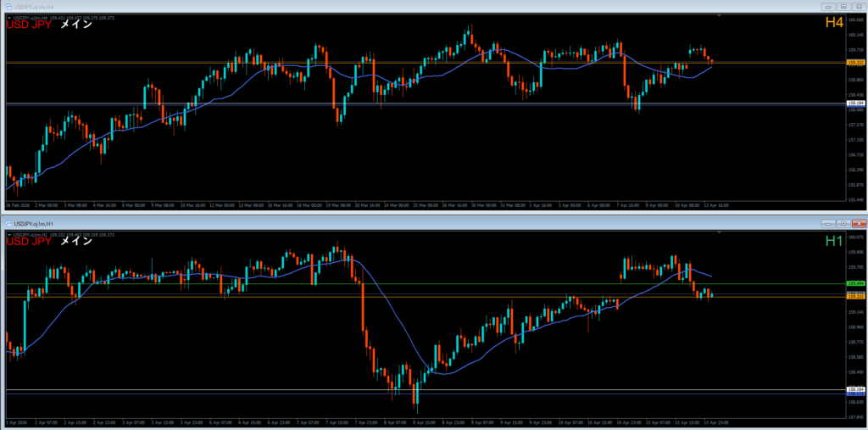This screenshot has height=430, width=868.
Task: Select the white 158.184 price label on H4
Action: [x=854, y=103]
